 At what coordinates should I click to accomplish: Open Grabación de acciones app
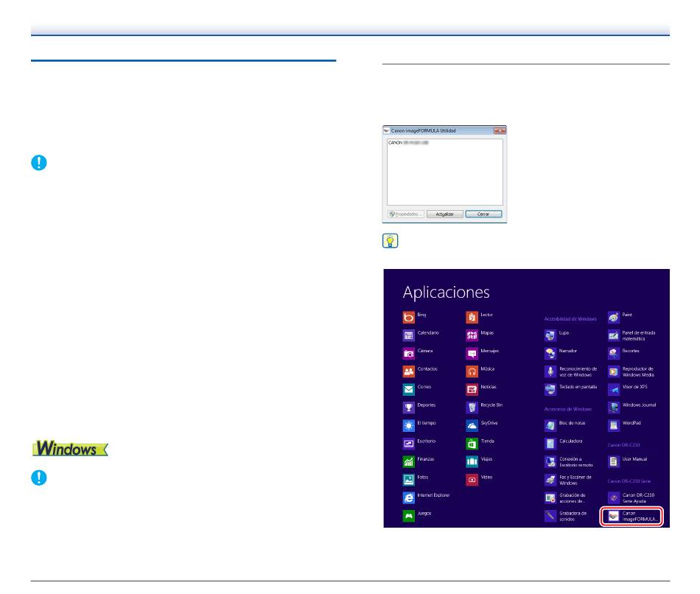click(x=565, y=498)
